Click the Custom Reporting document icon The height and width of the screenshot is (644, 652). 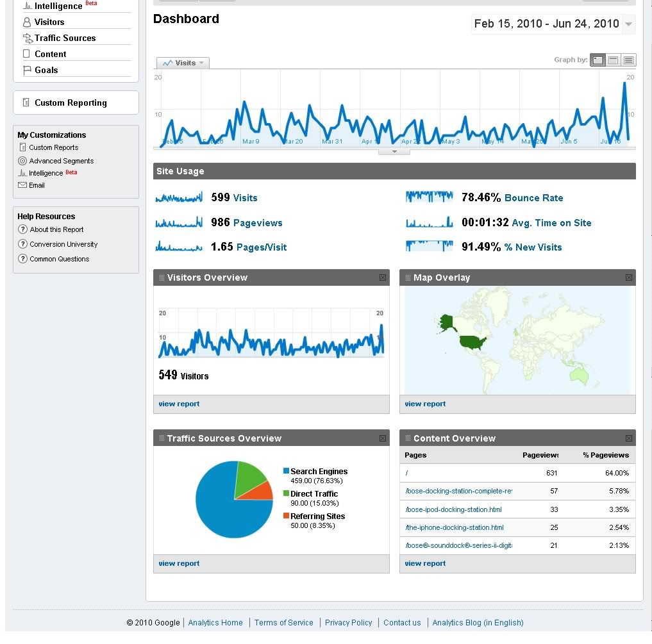click(x=26, y=103)
